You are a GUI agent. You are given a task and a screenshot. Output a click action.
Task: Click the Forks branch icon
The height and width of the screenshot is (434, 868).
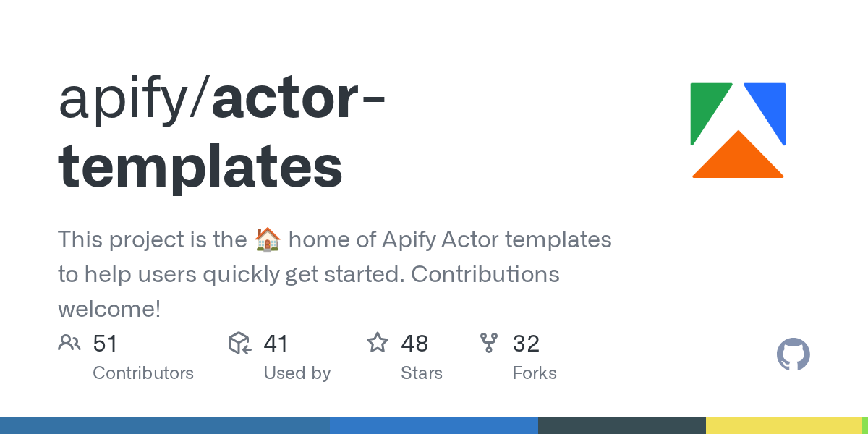pos(489,343)
